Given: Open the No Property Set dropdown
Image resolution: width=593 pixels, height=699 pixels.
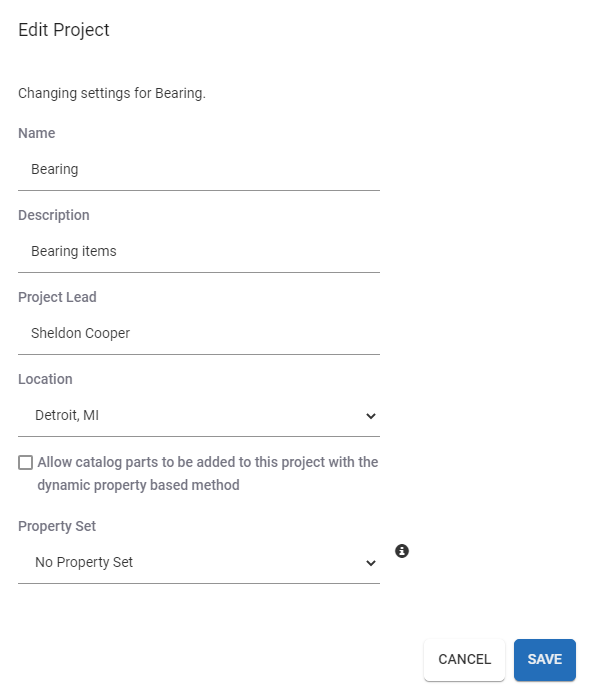Looking at the screenshot, I should (x=199, y=563).
